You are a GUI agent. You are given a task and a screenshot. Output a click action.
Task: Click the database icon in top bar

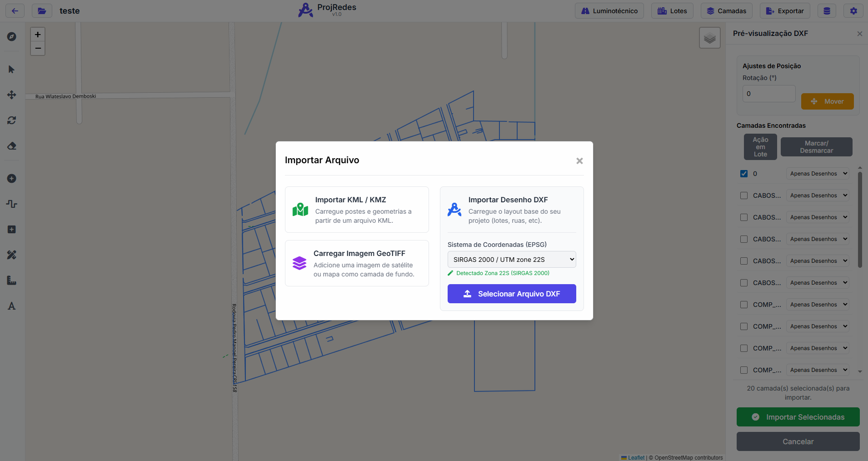click(x=827, y=11)
